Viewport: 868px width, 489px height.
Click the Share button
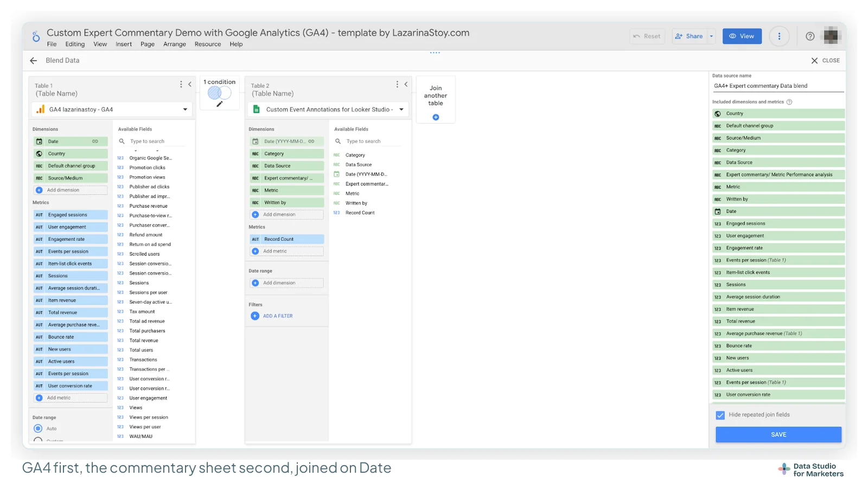(689, 36)
